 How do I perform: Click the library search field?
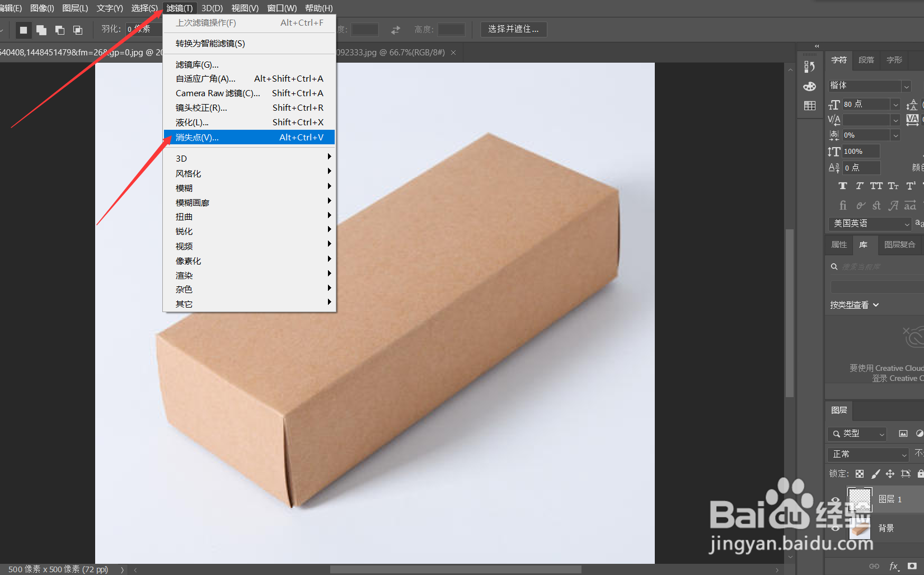click(x=876, y=267)
